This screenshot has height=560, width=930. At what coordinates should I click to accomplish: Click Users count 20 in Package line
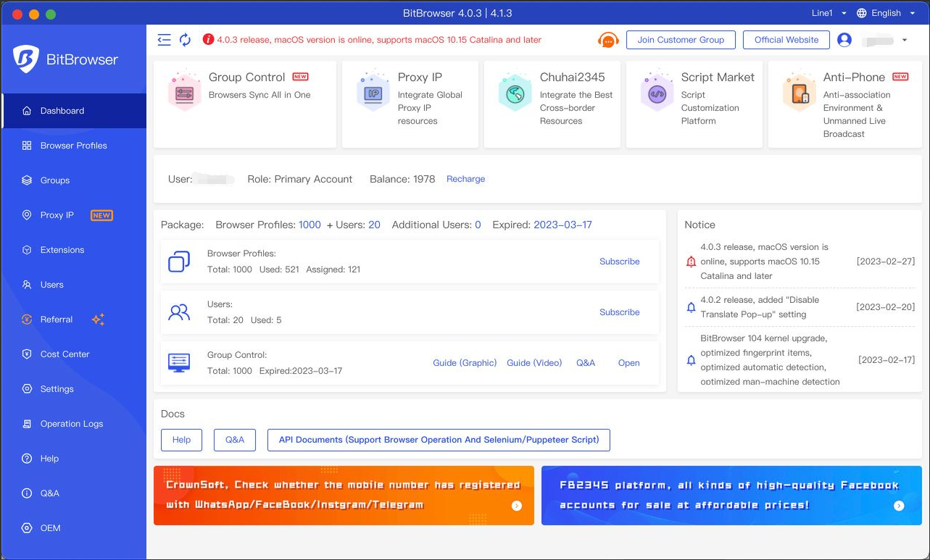(374, 225)
